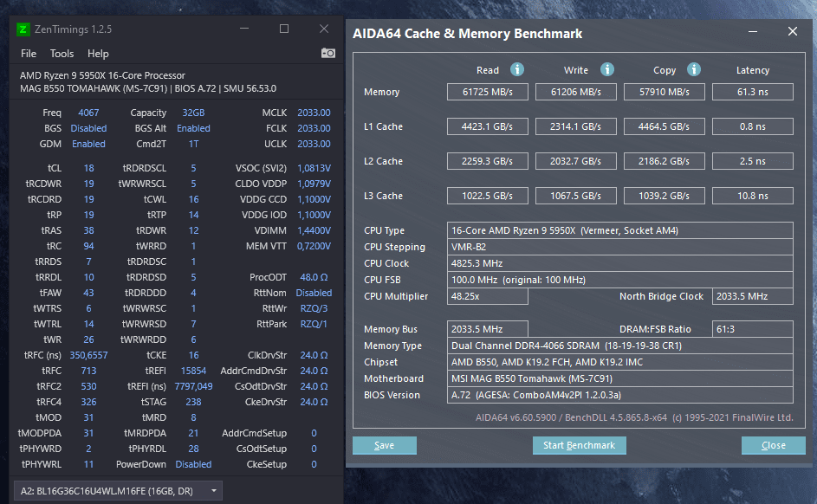
Task: Click the L2 Cache Copy 2186.2 GB/s field
Action: 665,161
